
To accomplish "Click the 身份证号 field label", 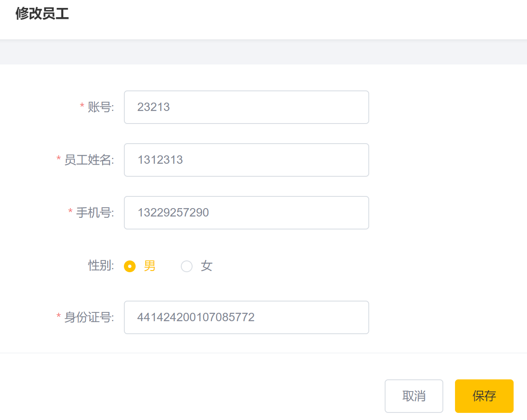I will (x=89, y=317).
